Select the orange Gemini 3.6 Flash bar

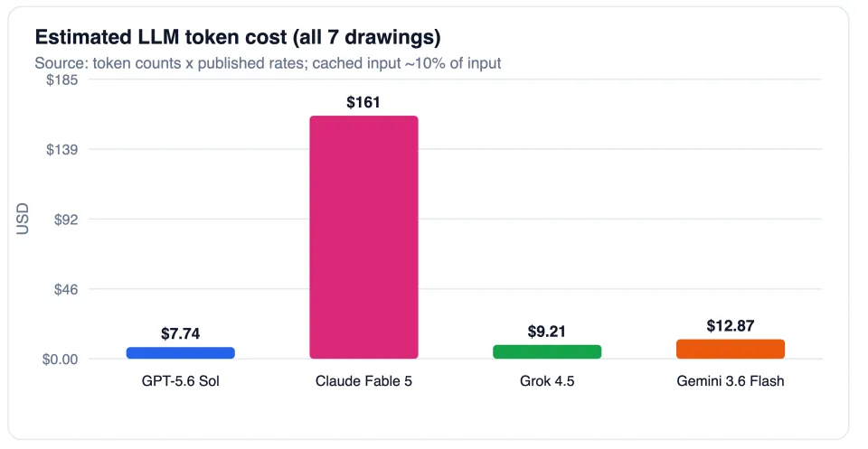(x=731, y=349)
